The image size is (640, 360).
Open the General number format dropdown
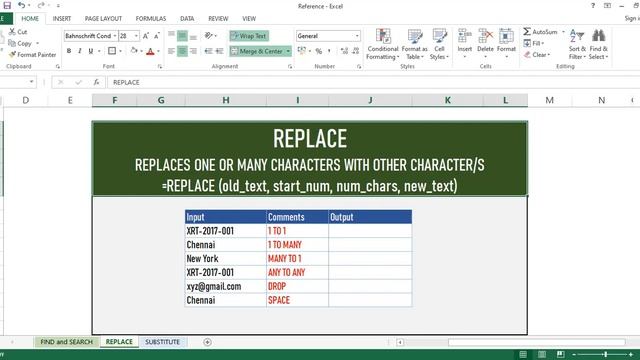pyautogui.click(x=357, y=36)
